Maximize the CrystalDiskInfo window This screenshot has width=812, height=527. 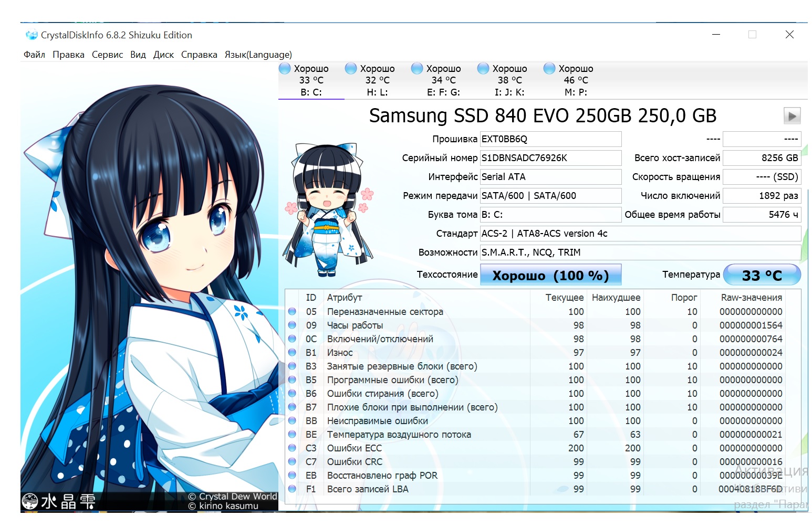coord(753,35)
